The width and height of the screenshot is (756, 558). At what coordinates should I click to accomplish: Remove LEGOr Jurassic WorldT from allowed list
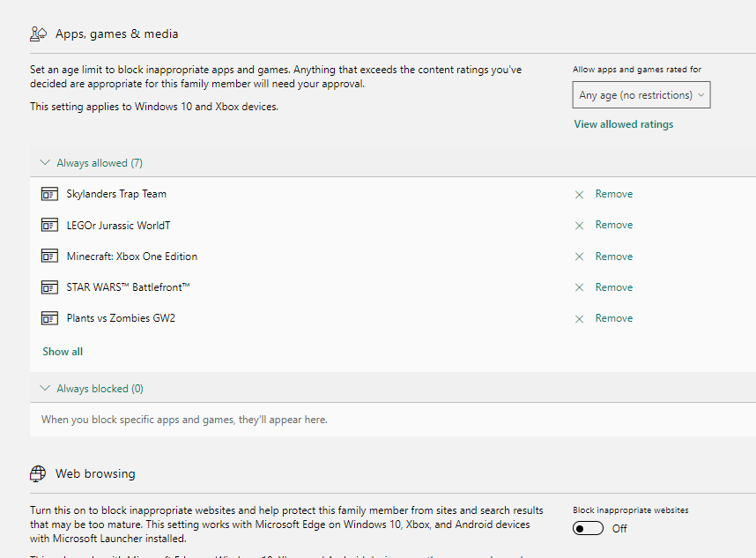[x=614, y=225]
